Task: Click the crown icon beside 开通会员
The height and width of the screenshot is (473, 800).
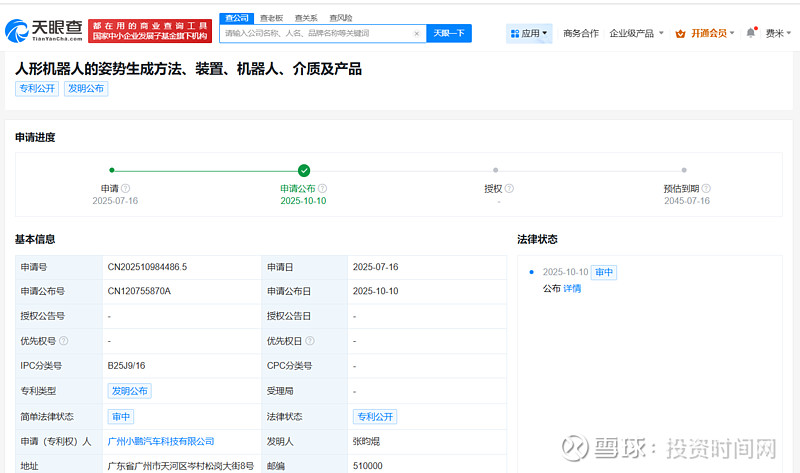Action: [x=682, y=33]
